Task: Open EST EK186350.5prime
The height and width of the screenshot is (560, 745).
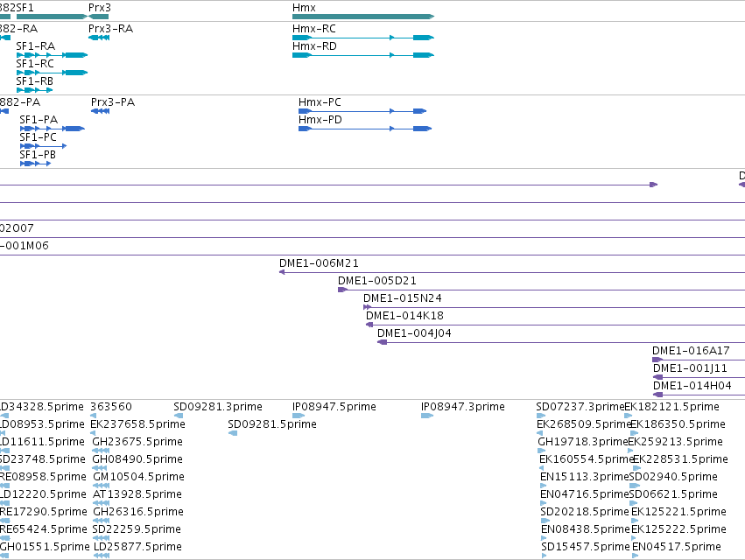Action: [x=678, y=424]
